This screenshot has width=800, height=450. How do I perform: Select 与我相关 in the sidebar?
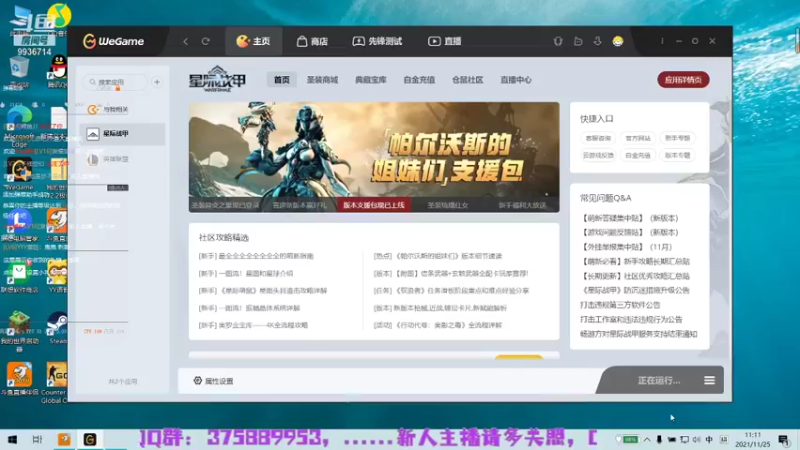[122, 109]
